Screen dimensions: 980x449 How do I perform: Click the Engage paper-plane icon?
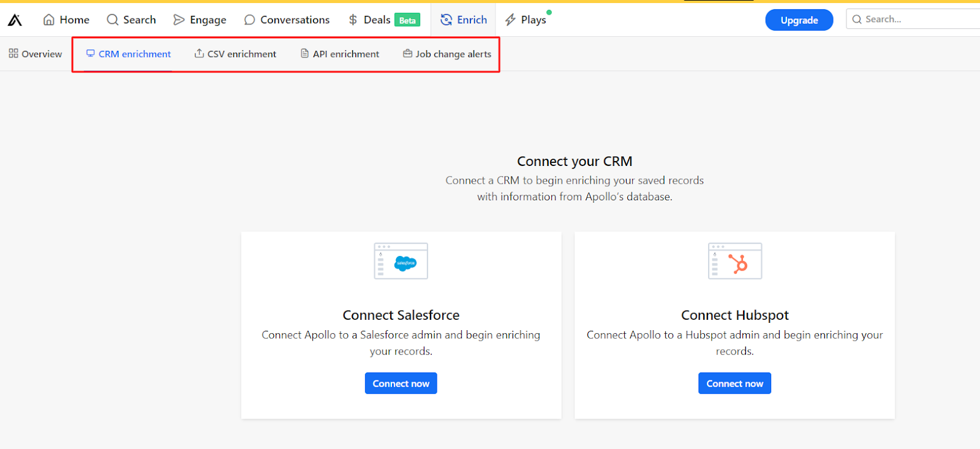tap(179, 20)
